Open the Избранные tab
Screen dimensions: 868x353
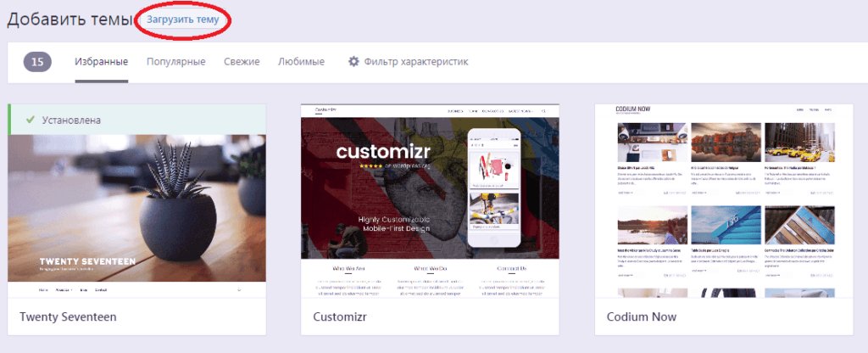pos(102,61)
